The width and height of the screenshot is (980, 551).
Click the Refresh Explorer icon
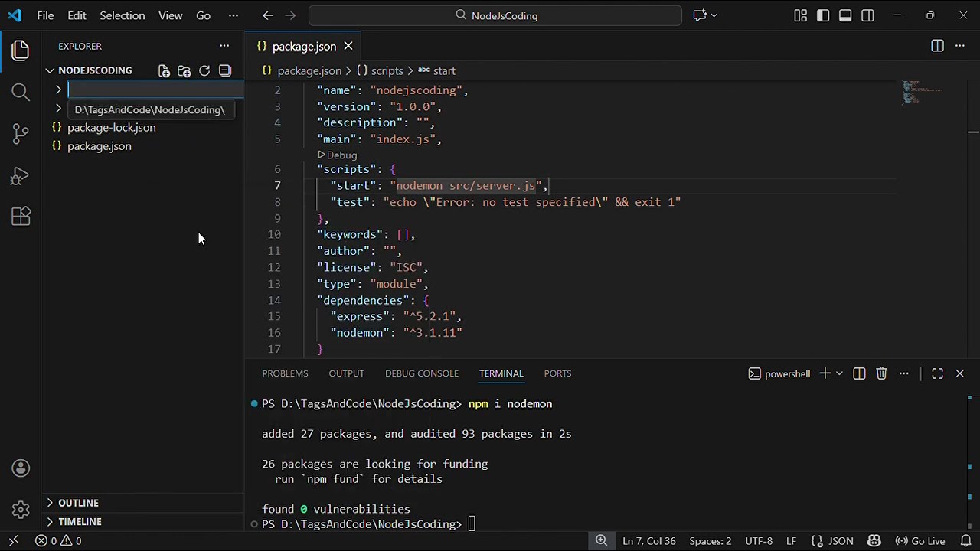click(x=204, y=70)
